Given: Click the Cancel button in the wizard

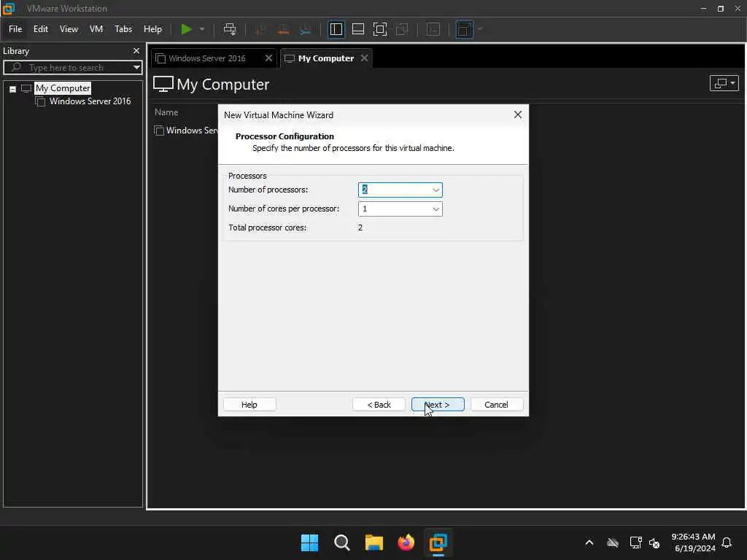Looking at the screenshot, I should click(496, 405).
